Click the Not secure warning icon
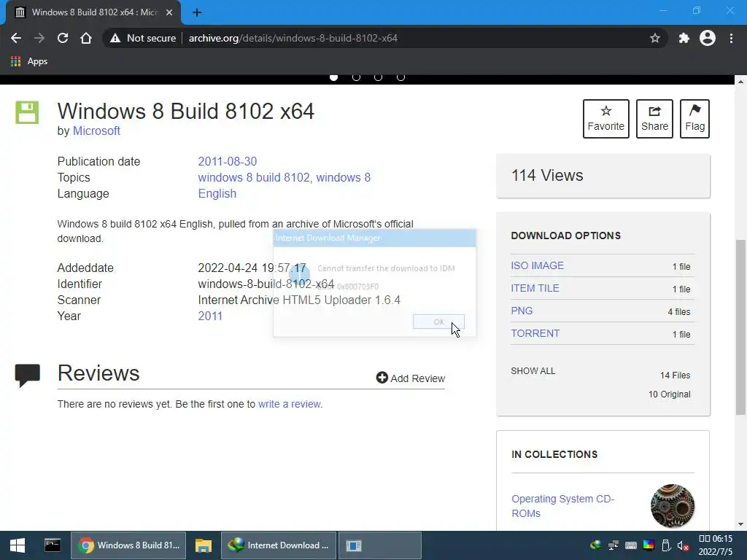Screen dimensions: 747x560 click(x=115, y=38)
